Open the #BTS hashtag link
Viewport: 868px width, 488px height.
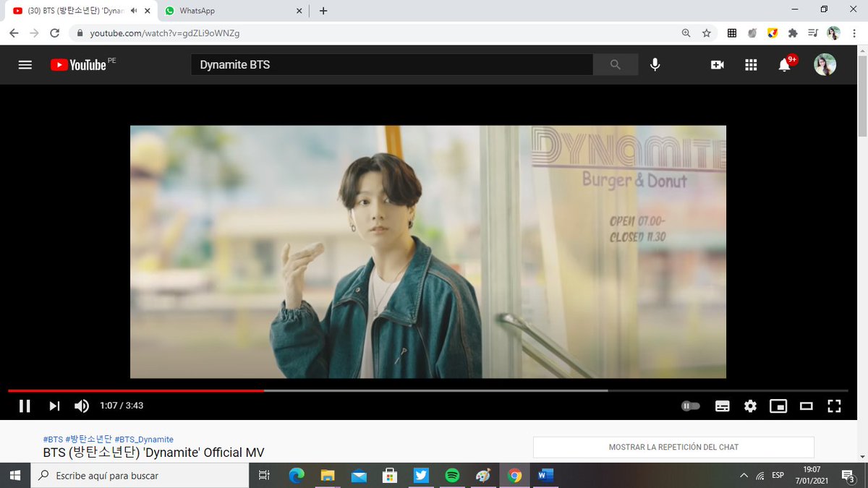pyautogui.click(x=53, y=440)
